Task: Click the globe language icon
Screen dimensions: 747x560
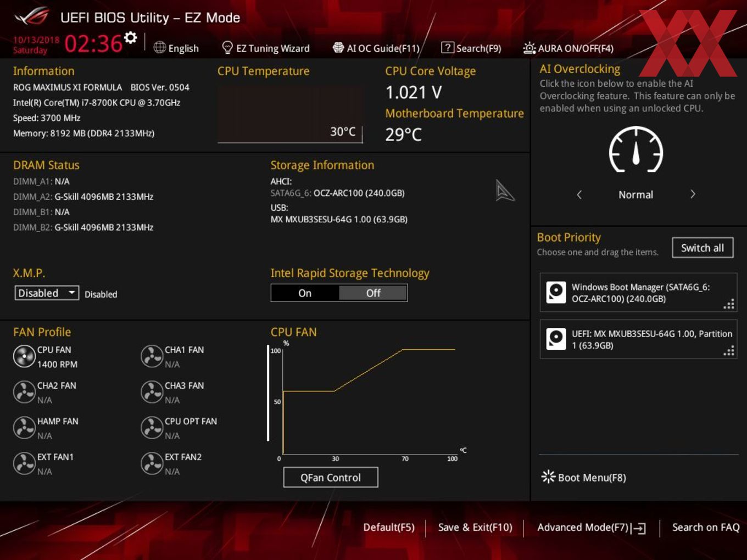Action: point(159,48)
